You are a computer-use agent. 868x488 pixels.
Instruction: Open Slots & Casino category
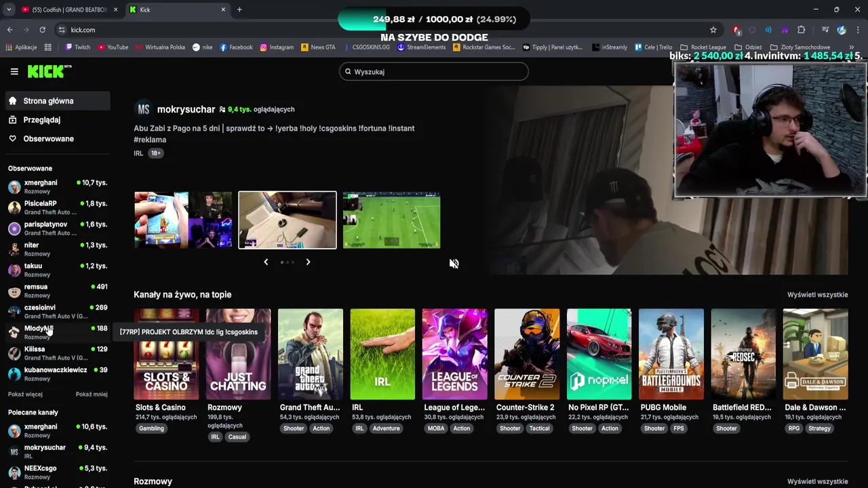[166, 354]
